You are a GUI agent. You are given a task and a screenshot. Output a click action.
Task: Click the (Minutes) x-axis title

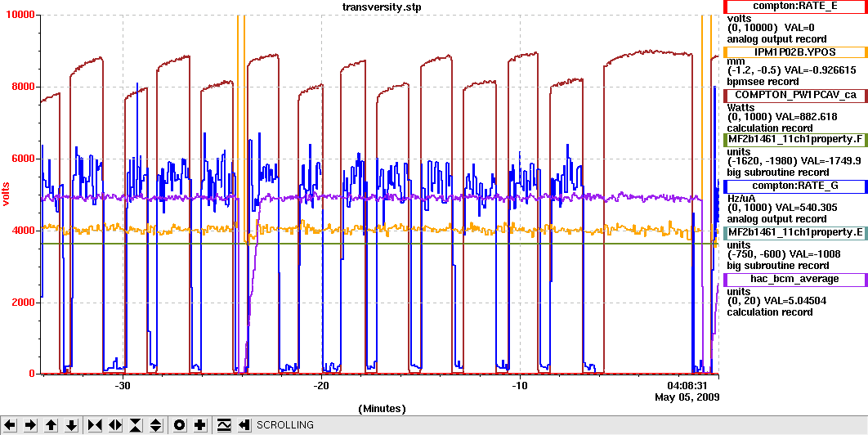(382, 409)
